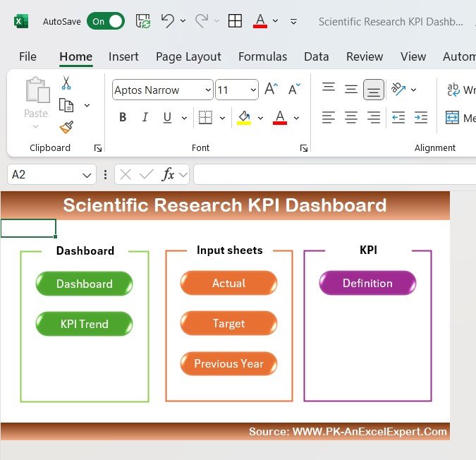Select cell A2 on the sheet
This screenshot has height=460, width=476.
(x=28, y=228)
